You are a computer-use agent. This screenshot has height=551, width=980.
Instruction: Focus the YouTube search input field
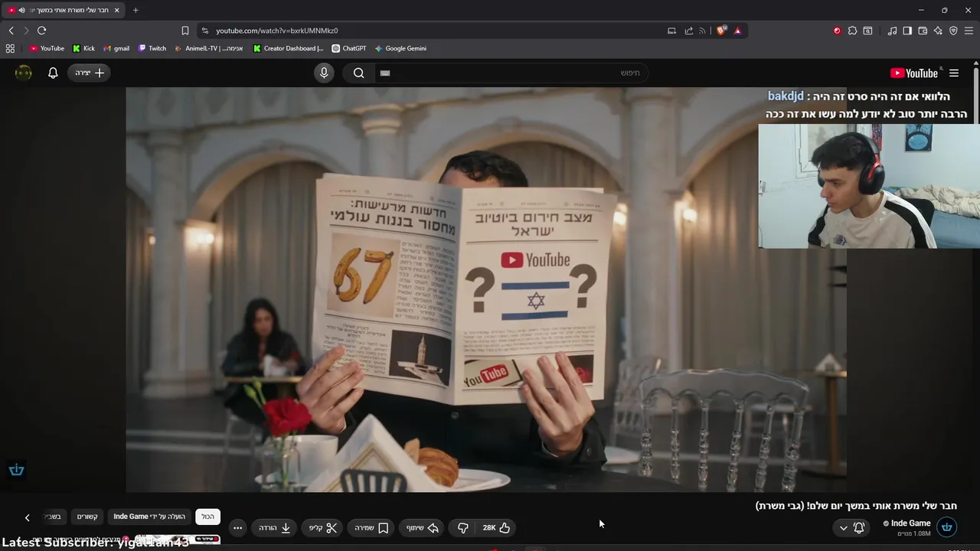pyautogui.click(x=511, y=73)
